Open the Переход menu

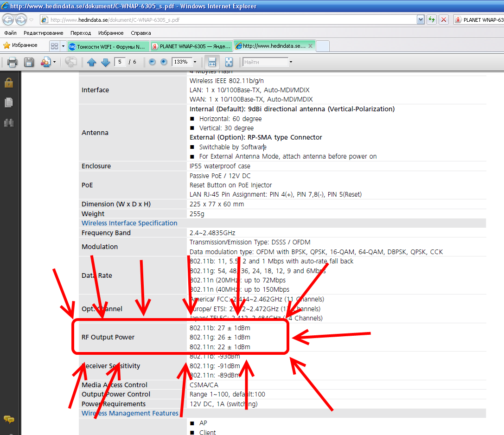point(81,33)
